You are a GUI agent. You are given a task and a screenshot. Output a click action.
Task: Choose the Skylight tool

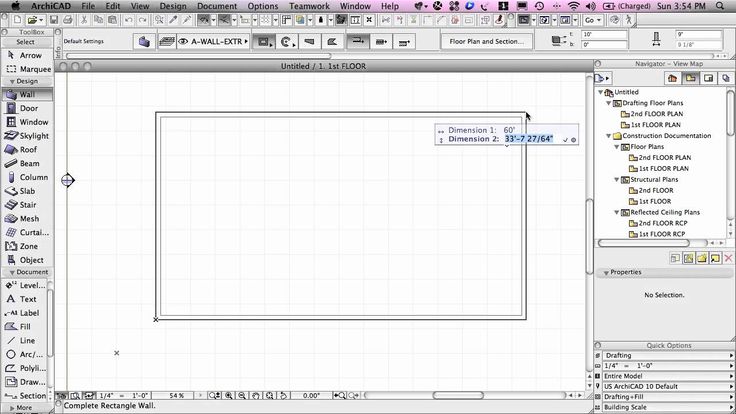[x=27, y=136]
